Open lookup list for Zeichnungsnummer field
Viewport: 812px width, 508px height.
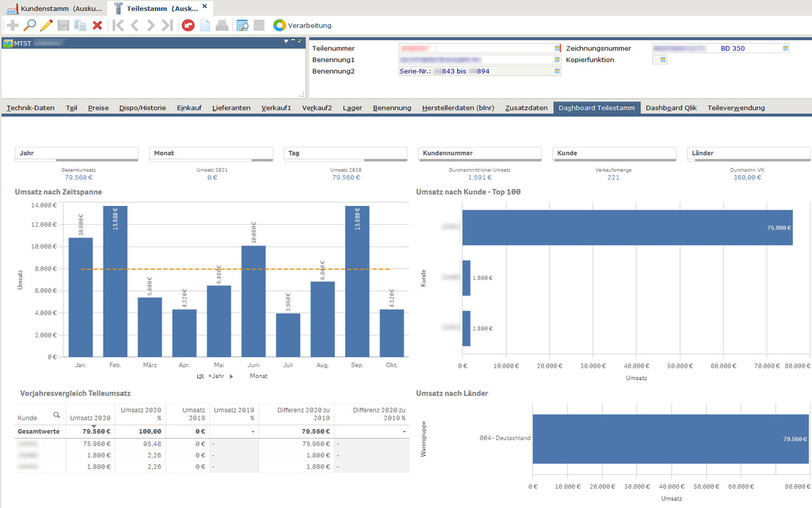pyautogui.click(x=785, y=48)
